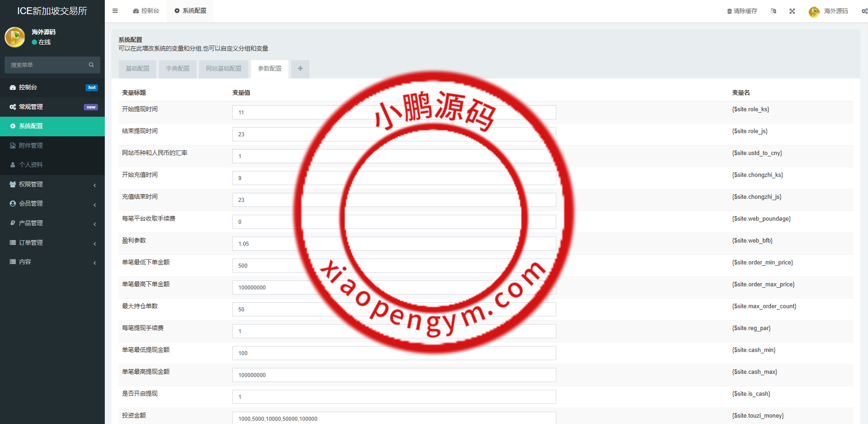Click the language switch icon in header

(x=773, y=11)
